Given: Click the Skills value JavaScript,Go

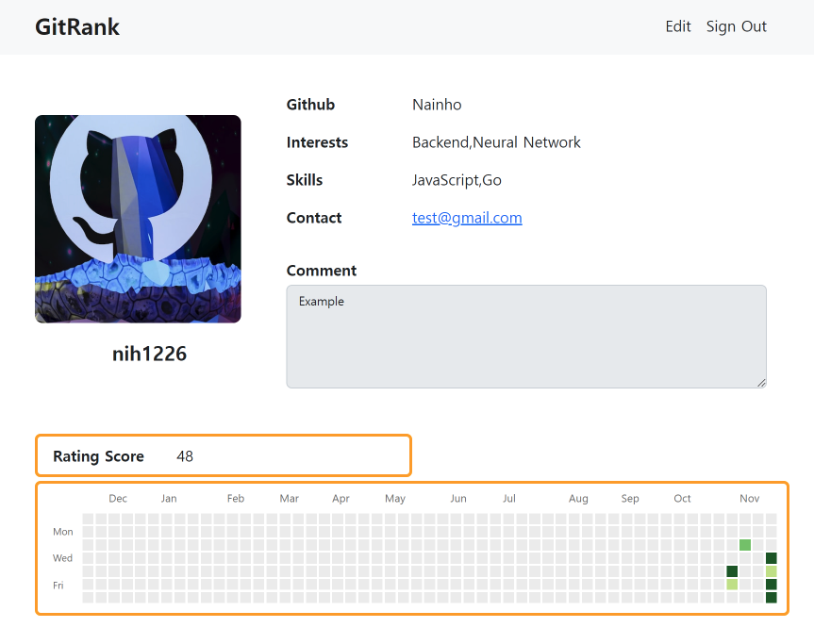Looking at the screenshot, I should [457, 180].
